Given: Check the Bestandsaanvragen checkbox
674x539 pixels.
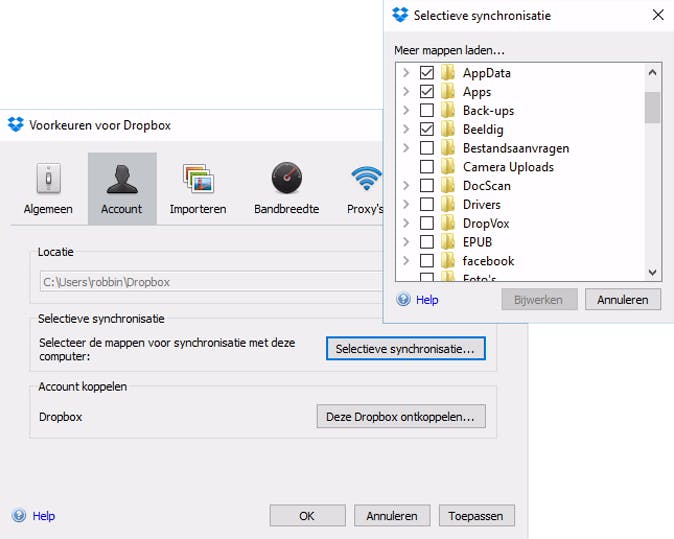Looking at the screenshot, I should 426,148.
